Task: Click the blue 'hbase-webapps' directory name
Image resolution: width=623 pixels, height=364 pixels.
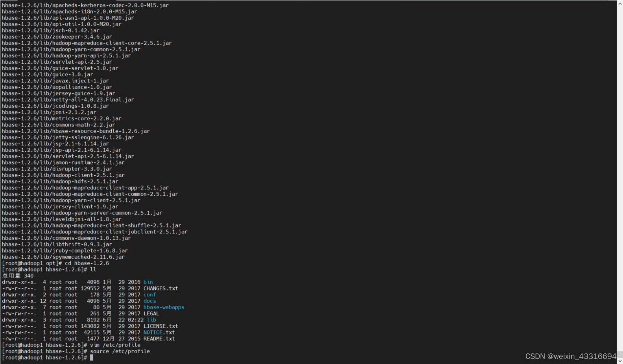Action: pyautogui.click(x=164, y=307)
